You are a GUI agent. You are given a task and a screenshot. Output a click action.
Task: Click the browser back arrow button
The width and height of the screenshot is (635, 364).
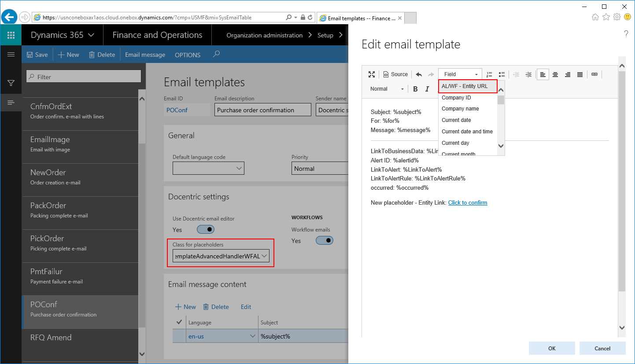(9, 17)
